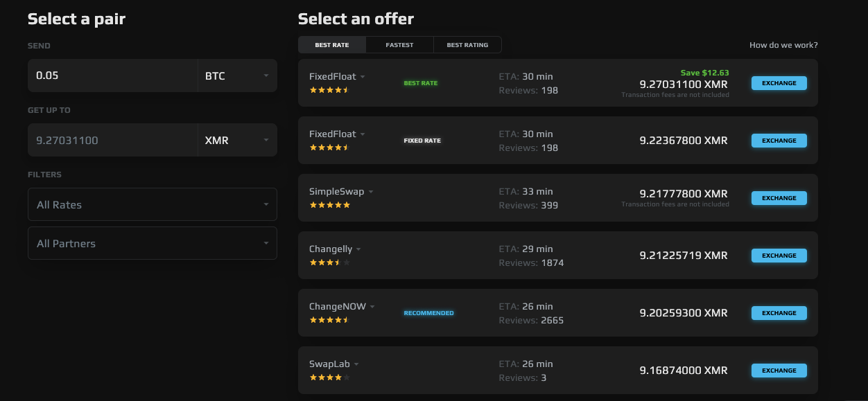Click the 9.20259300 XMR amount
868x401 pixels.
tap(684, 313)
